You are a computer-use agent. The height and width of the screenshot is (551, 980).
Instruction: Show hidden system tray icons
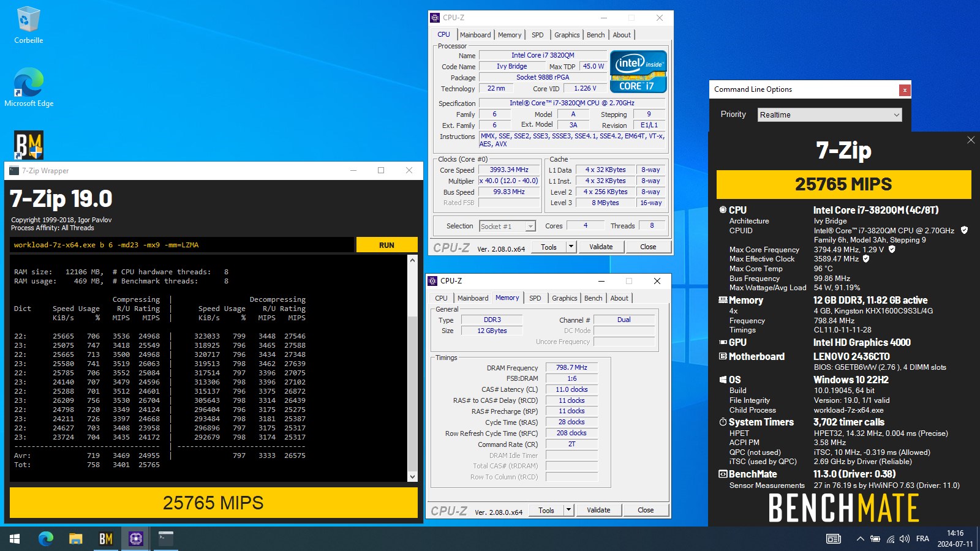point(860,539)
